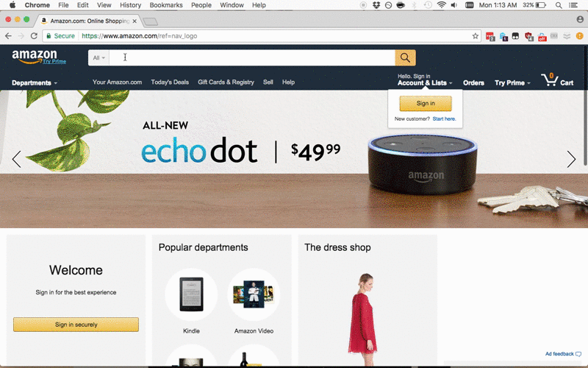Bookmark page with the star icon
Image resolution: width=588 pixels, height=368 pixels.
point(475,36)
